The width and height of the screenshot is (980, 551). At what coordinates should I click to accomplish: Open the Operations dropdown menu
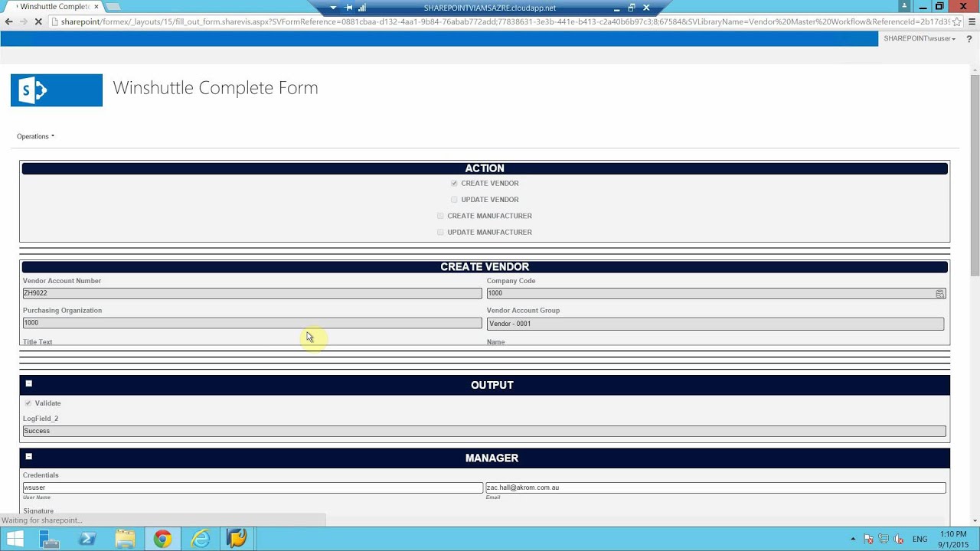tap(35, 136)
